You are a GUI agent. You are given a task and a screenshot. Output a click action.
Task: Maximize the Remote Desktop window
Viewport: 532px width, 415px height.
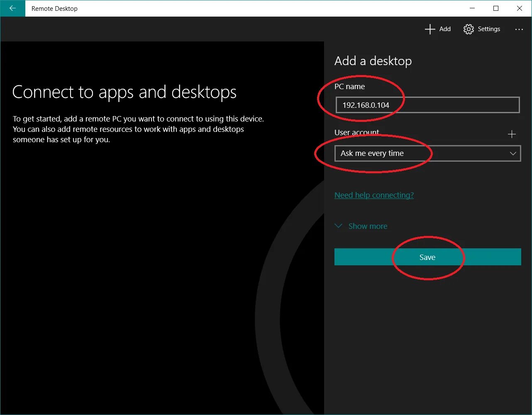pos(496,8)
